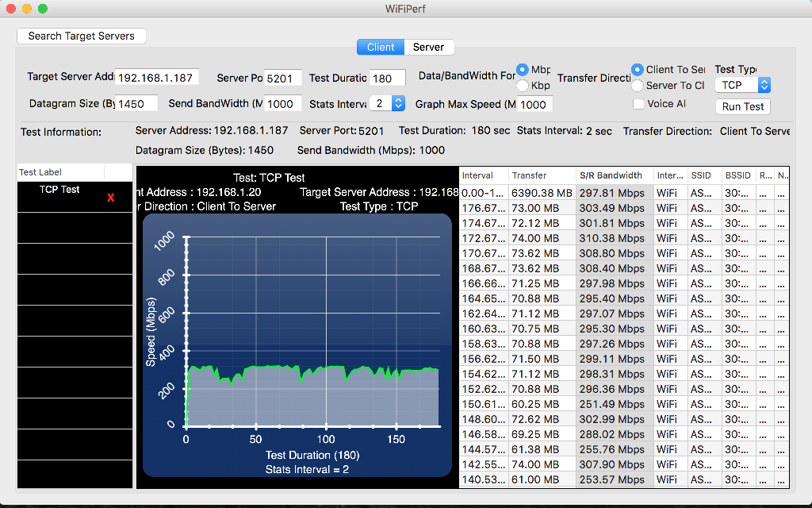Click the Target Server Address field

click(156, 78)
